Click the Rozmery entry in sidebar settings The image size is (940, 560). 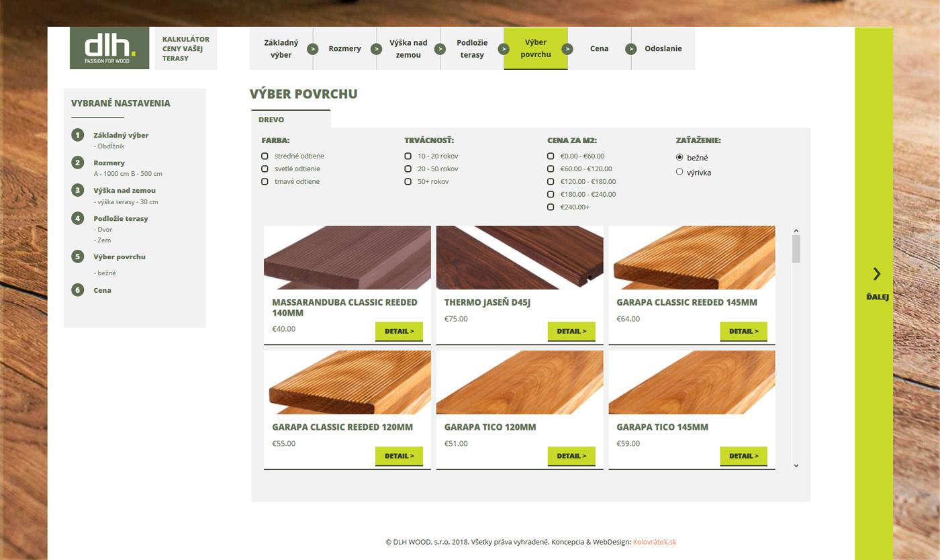tap(109, 162)
